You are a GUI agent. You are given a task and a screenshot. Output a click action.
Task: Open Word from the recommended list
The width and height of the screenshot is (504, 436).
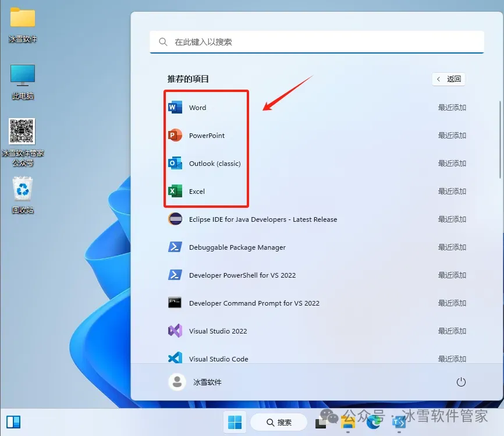pyautogui.click(x=175, y=107)
